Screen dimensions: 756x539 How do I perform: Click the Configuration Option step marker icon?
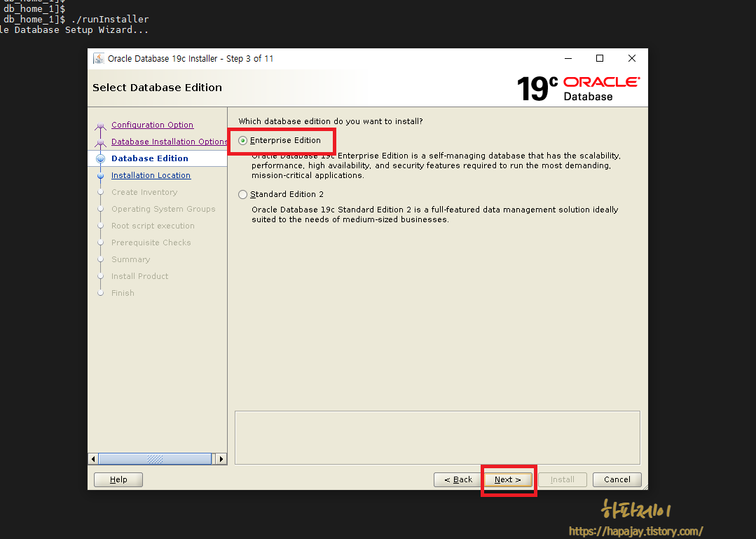click(x=100, y=126)
